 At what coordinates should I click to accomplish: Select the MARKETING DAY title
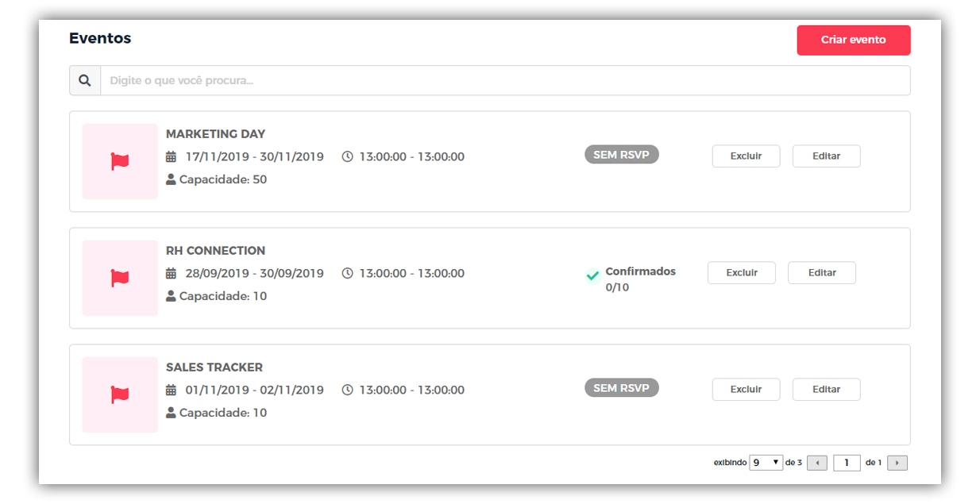point(215,134)
